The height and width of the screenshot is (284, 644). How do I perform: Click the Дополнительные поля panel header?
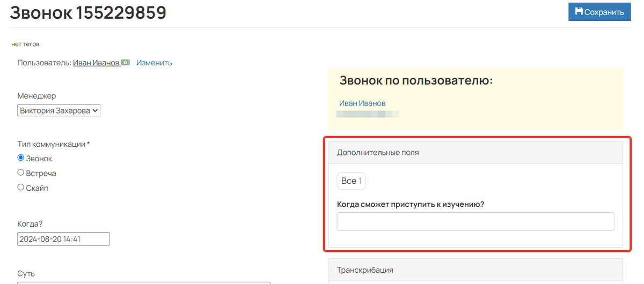tap(475, 153)
